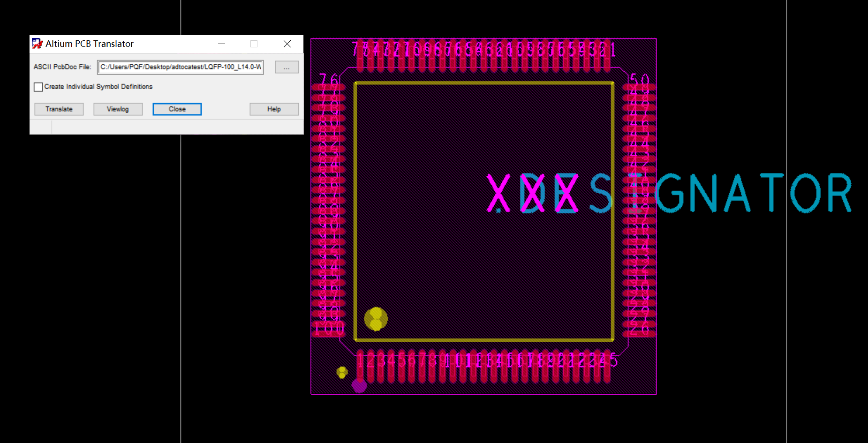Minimize the Altium PCB Translator window
This screenshot has height=443, width=868.
(222, 44)
